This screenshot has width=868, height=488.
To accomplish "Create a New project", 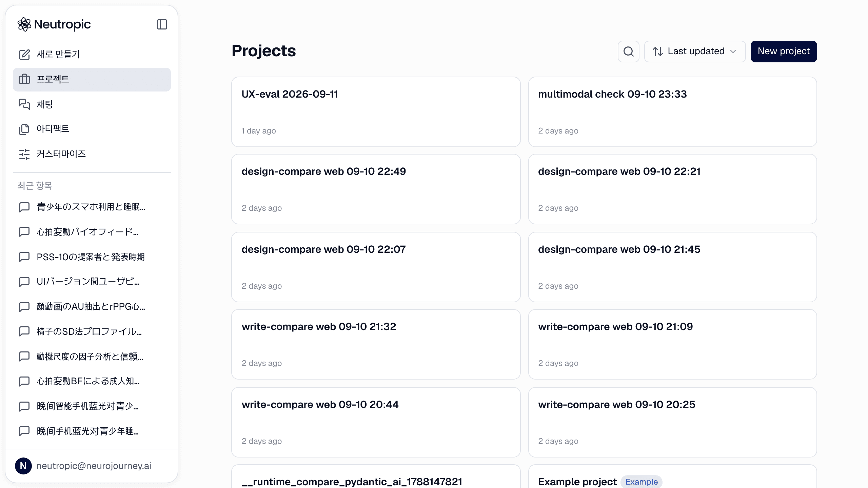I will click(784, 52).
